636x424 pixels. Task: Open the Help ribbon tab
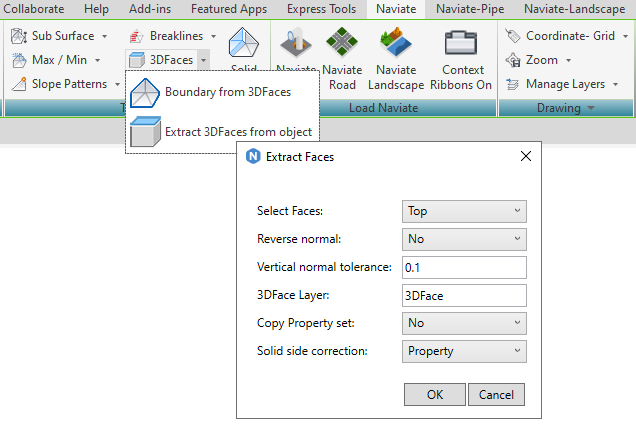point(96,9)
